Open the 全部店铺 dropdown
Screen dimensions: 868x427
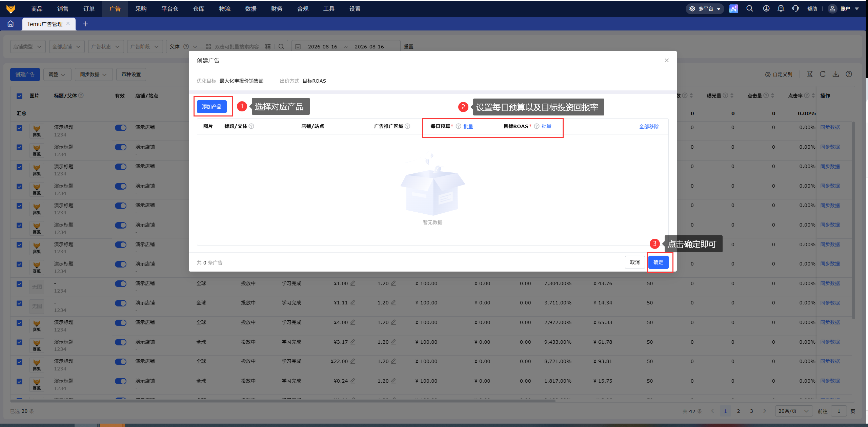click(x=67, y=46)
